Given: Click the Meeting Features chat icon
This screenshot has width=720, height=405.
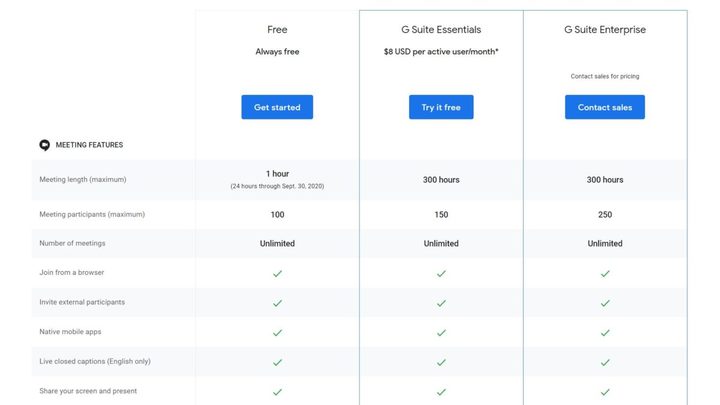Looking at the screenshot, I should click(44, 145).
